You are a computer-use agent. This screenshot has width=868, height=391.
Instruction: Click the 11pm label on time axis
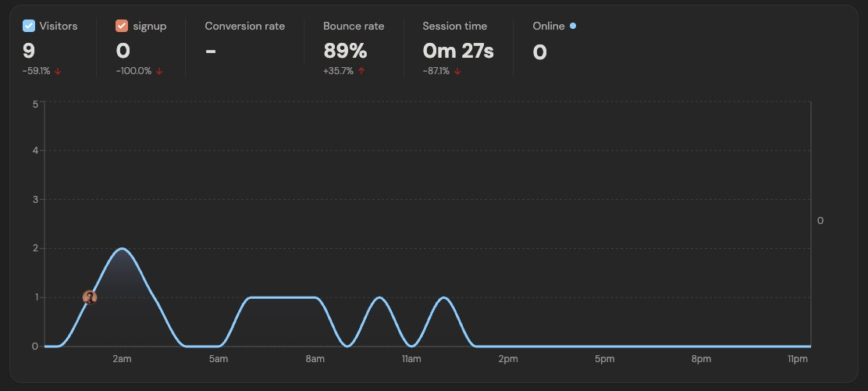point(797,359)
